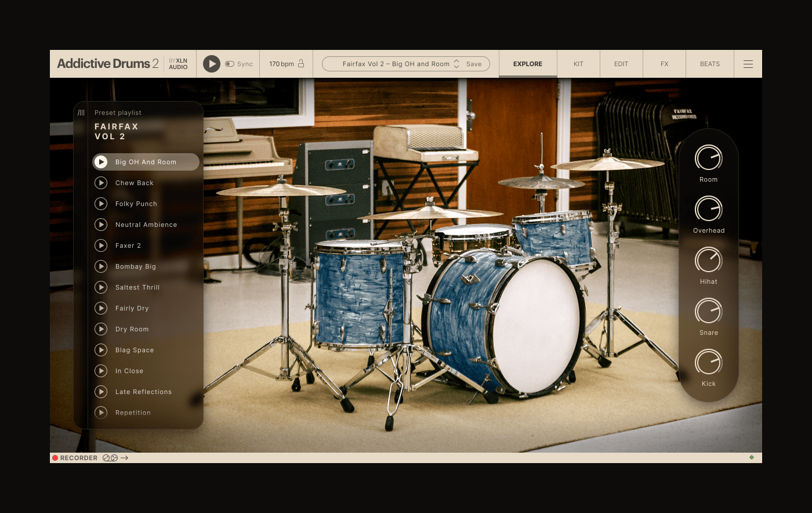Play the In Close preset
The height and width of the screenshot is (513, 812).
point(101,371)
